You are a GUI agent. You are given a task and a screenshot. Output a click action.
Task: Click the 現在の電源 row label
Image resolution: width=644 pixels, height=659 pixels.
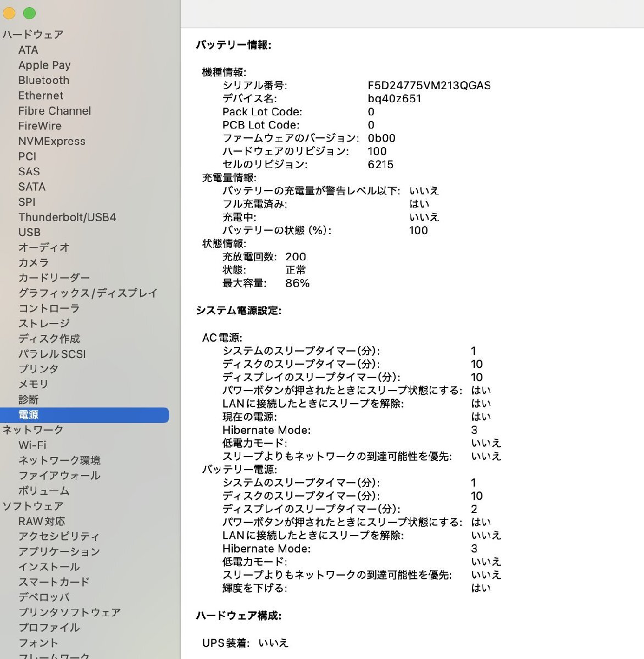[x=249, y=417]
